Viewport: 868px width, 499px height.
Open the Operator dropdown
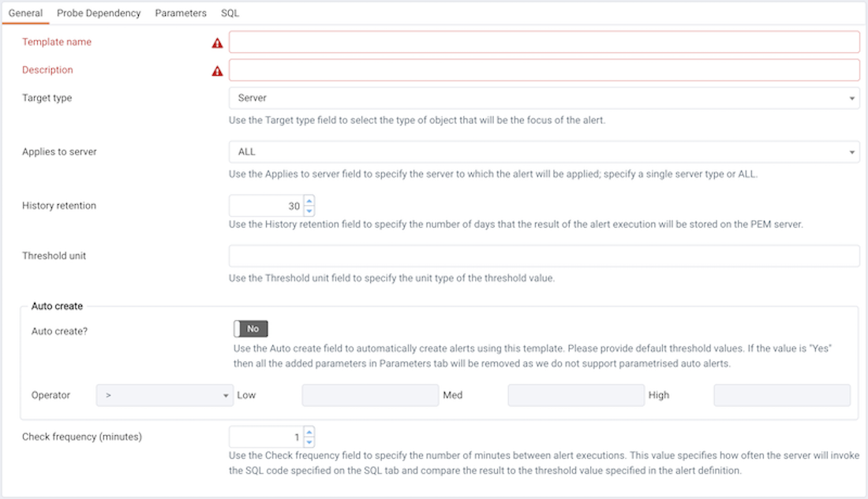[165, 395]
